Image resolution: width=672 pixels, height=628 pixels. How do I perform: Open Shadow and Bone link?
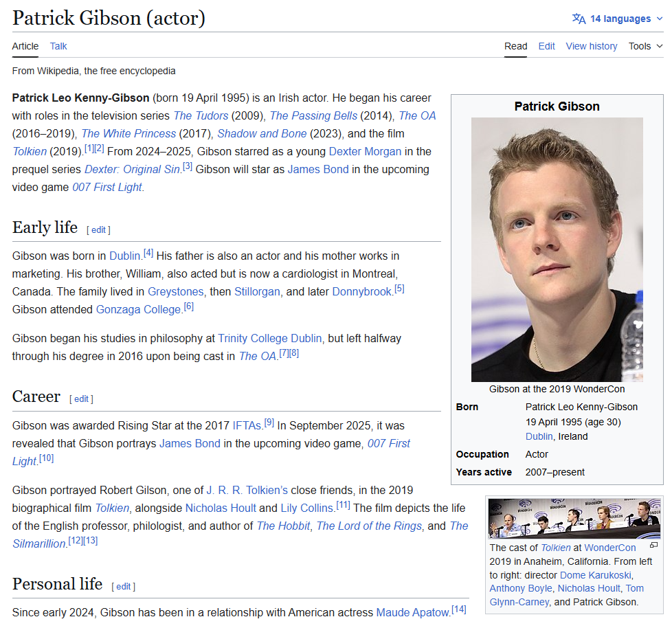tap(262, 134)
